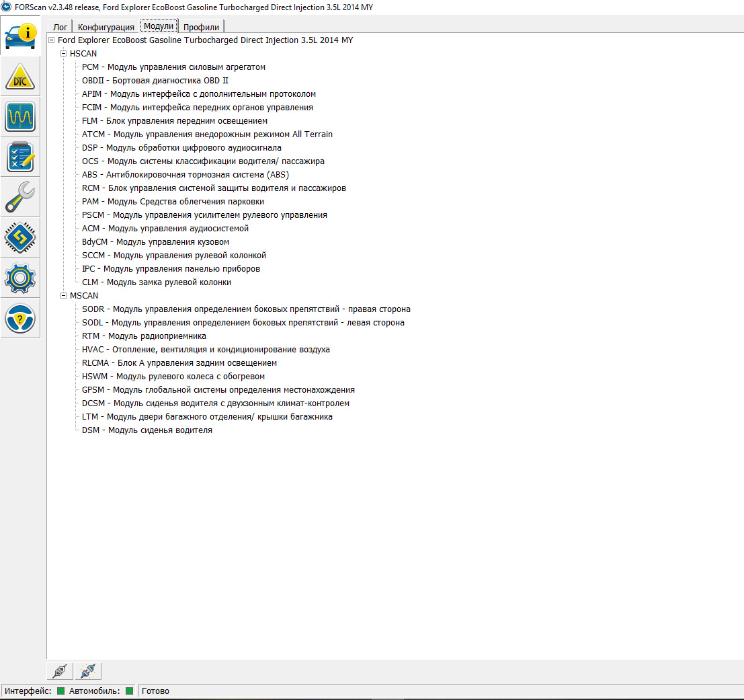Open the Vehicle information section icon
This screenshot has width=744, height=700.
[x=20, y=36]
